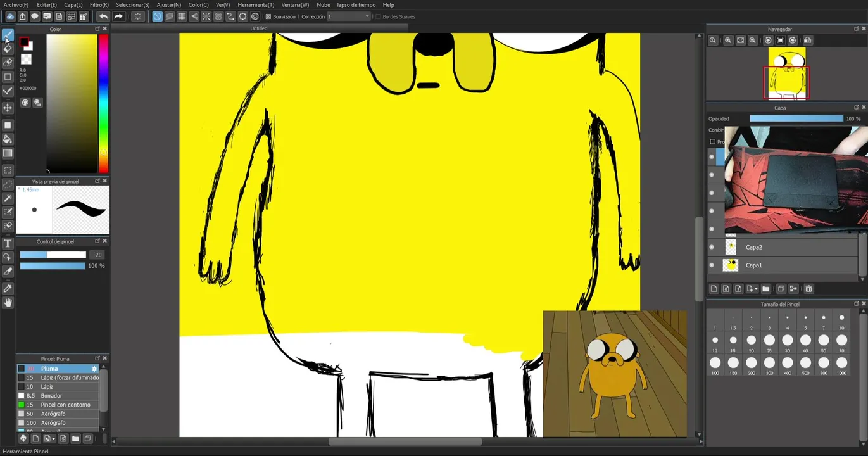Enable parallel lines snap

pos(170,16)
